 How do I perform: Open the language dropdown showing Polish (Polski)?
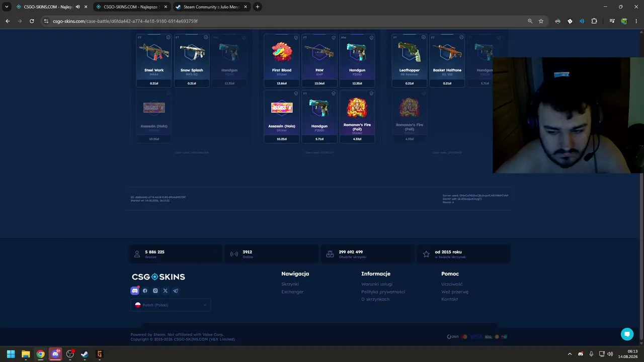(x=171, y=305)
